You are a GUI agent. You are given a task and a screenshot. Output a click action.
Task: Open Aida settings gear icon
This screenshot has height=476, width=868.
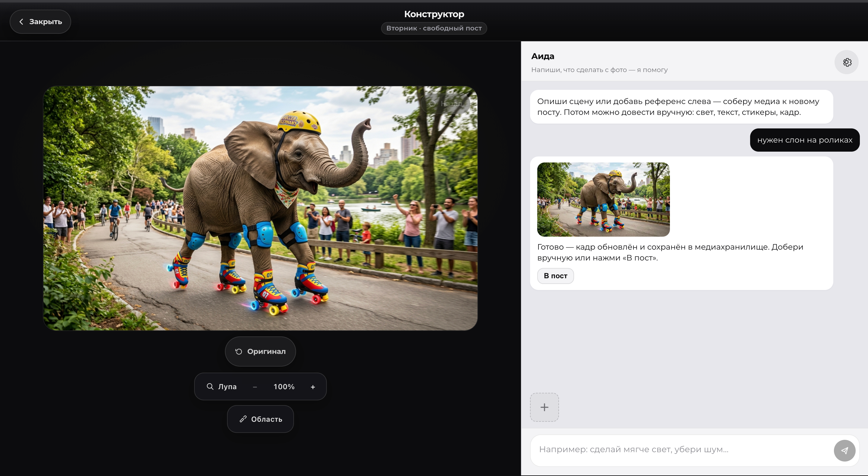pyautogui.click(x=846, y=62)
